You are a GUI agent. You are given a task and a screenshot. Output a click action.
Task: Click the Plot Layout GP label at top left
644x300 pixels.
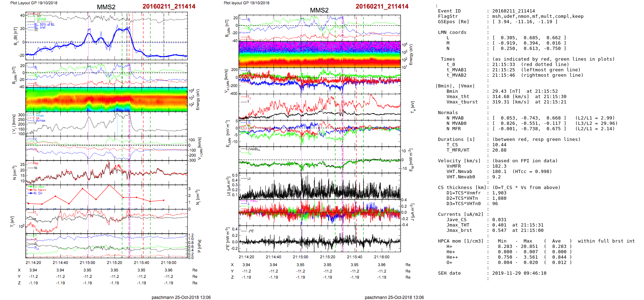34,3
